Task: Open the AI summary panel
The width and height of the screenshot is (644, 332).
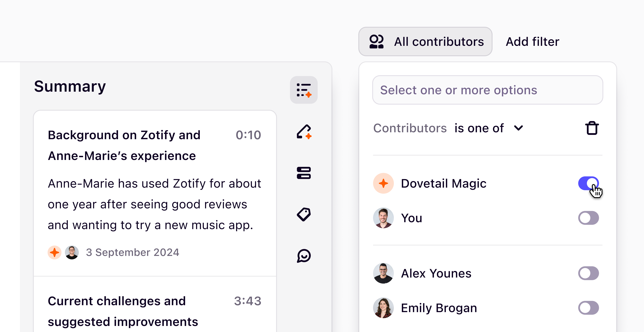Action: [x=304, y=90]
